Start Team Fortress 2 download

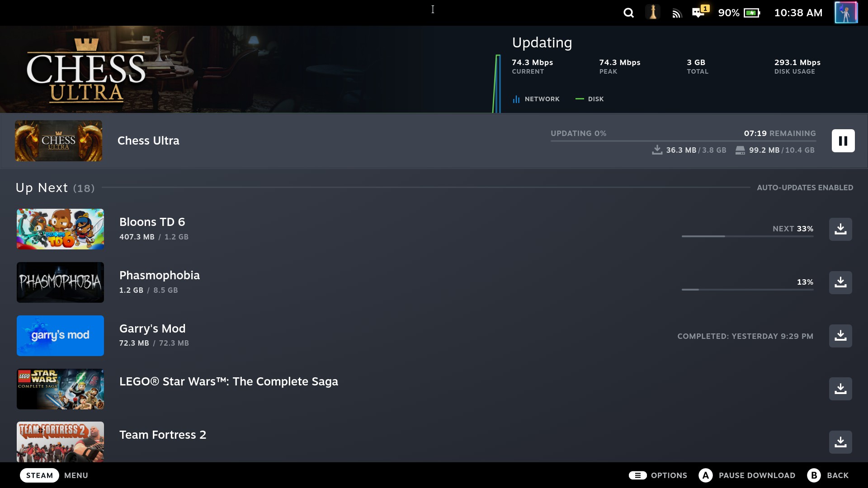pyautogui.click(x=840, y=442)
